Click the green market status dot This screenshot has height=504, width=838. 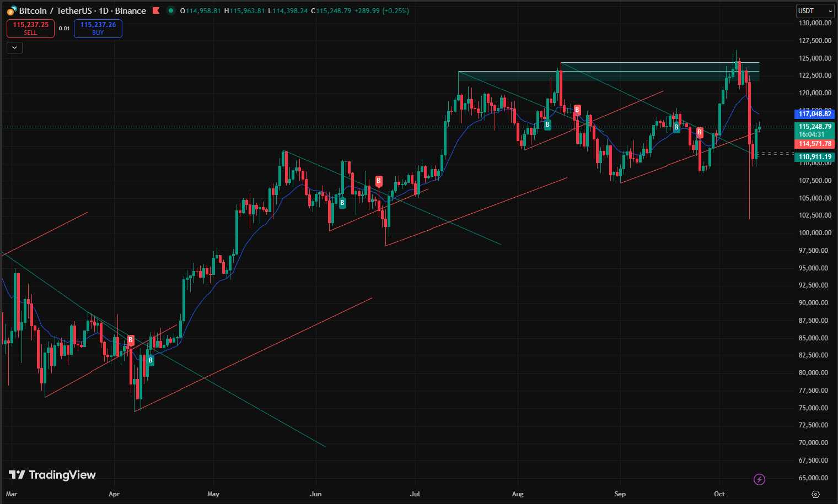(x=170, y=10)
